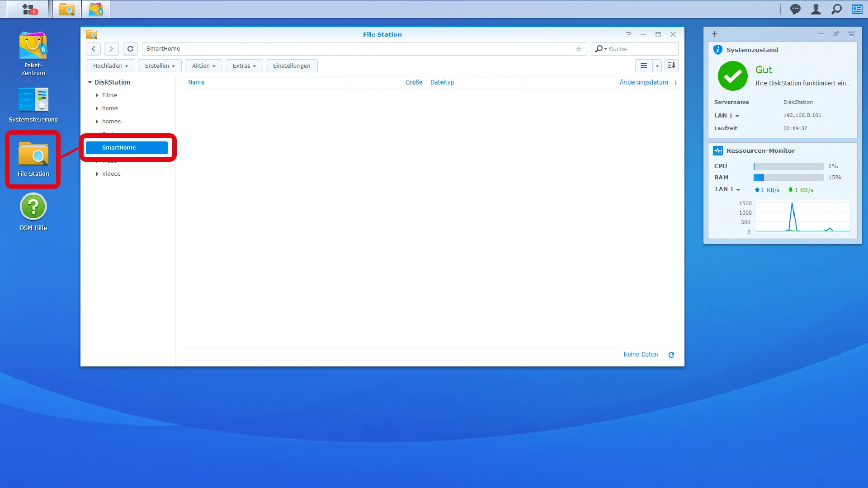This screenshot has height=488, width=868.
Task: Go forward in File Station navigation
Action: 111,49
